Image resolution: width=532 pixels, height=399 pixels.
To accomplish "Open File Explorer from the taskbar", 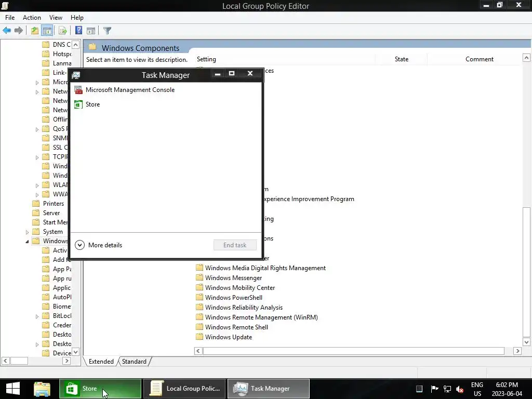I will click(42, 389).
